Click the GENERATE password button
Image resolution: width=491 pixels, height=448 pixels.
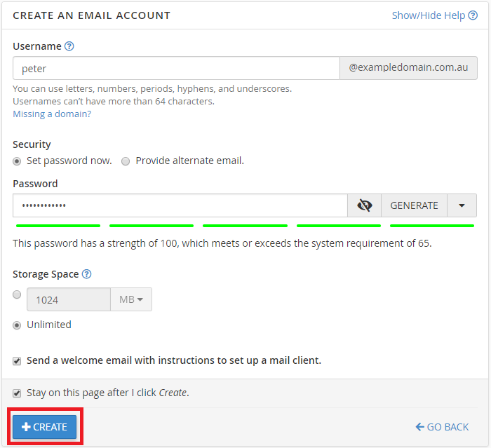point(414,205)
